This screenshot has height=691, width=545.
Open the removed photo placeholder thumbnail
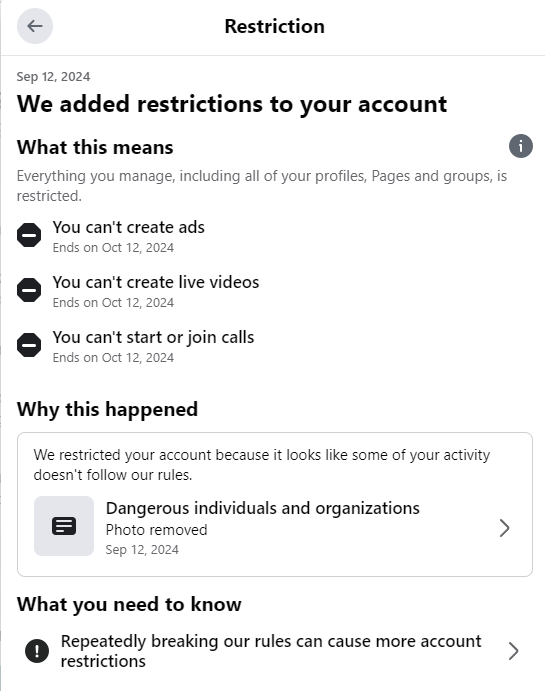(64, 526)
